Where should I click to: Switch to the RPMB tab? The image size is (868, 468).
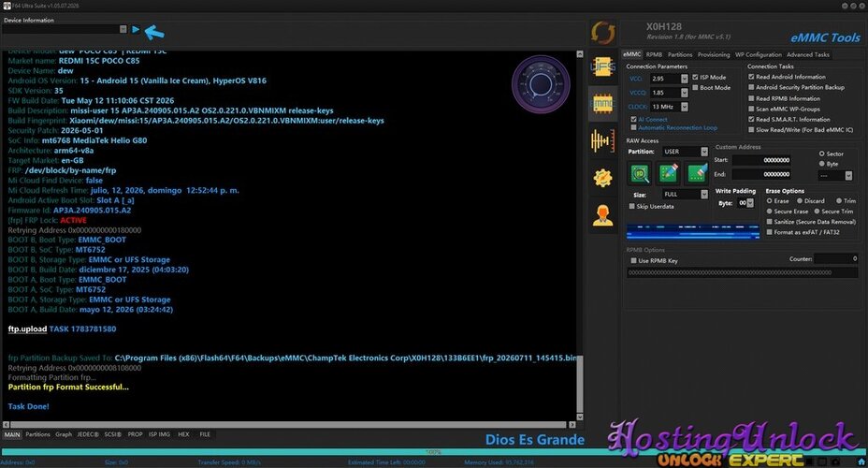pyautogui.click(x=654, y=54)
